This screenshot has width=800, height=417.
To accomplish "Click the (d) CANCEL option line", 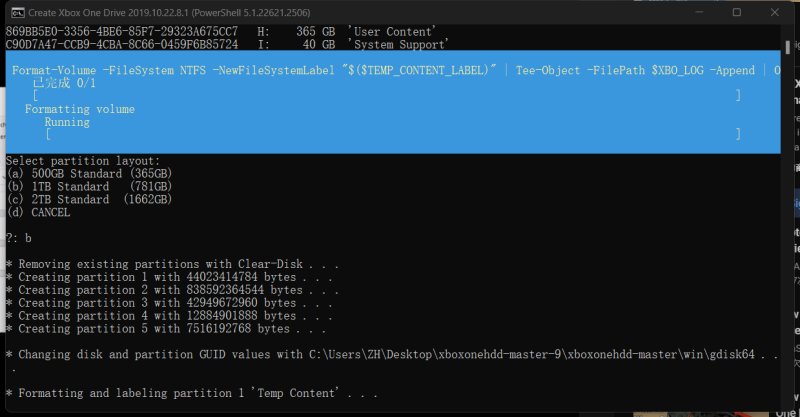I will 41,212.
